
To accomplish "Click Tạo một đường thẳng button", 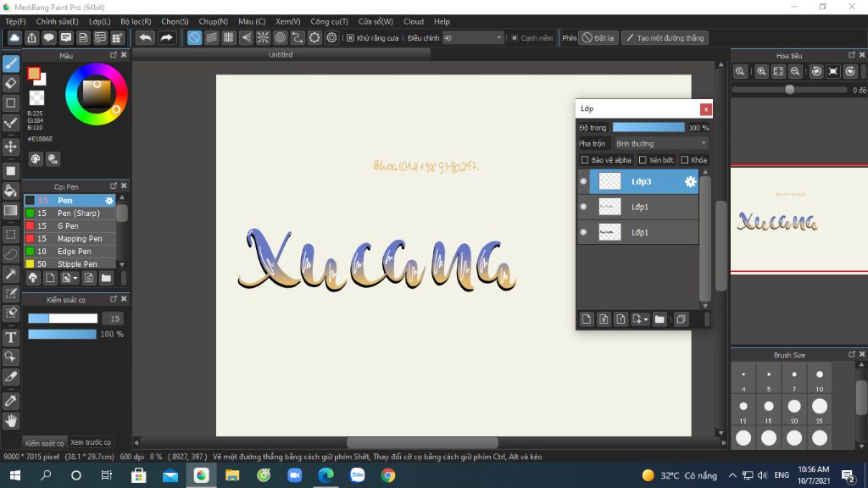I will click(x=665, y=37).
